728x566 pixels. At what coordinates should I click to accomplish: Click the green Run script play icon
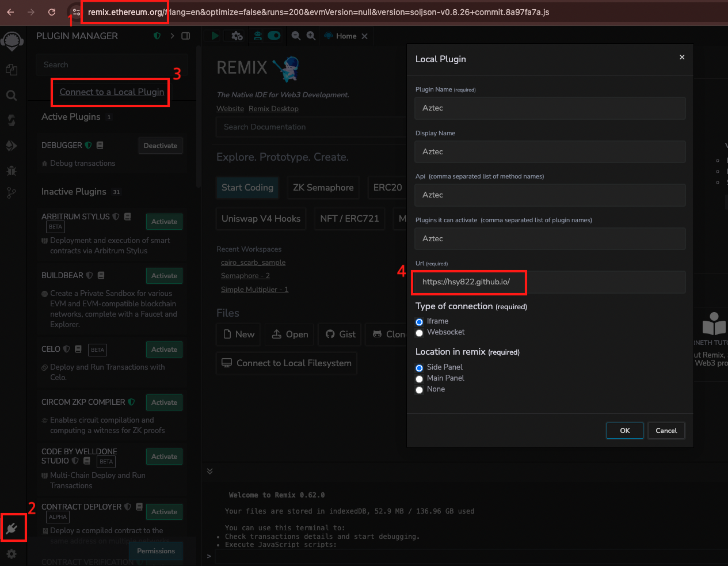[215, 36]
